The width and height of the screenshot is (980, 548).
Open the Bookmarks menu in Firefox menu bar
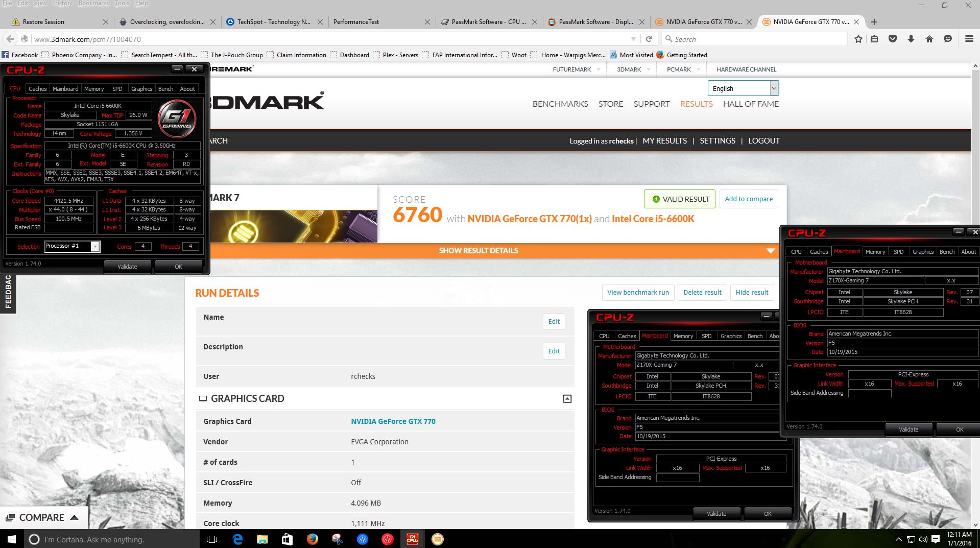click(93, 3)
